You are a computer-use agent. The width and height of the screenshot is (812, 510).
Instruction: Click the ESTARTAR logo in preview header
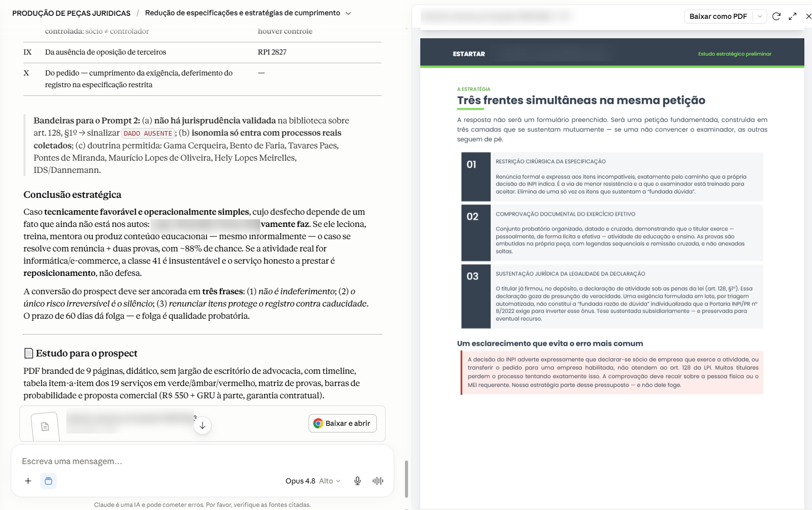(469, 54)
